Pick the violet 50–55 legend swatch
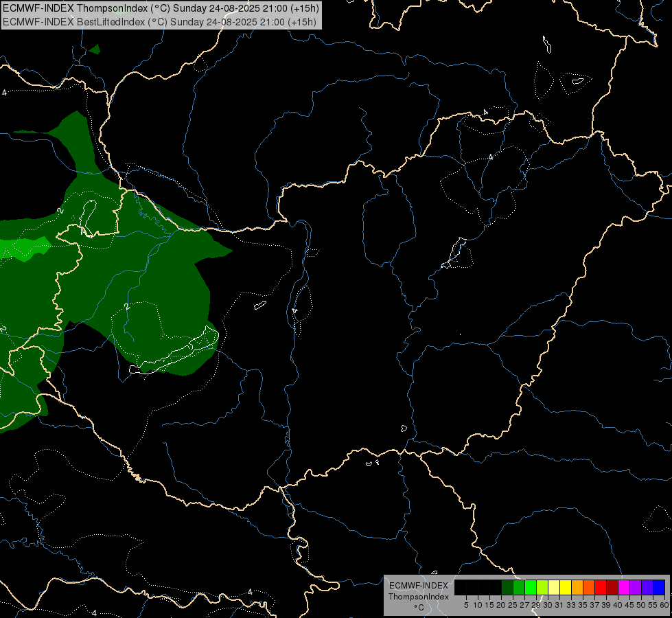 click(x=647, y=587)
